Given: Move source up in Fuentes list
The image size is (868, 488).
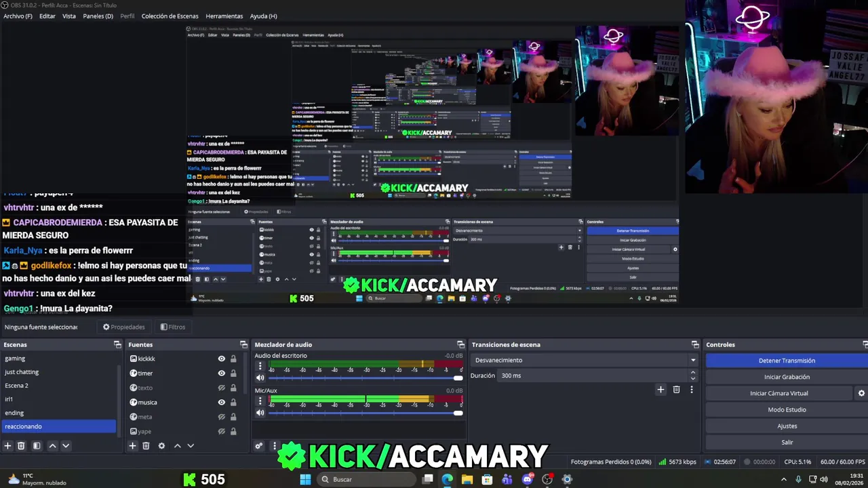Looking at the screenshot, I should coord(177,445).
